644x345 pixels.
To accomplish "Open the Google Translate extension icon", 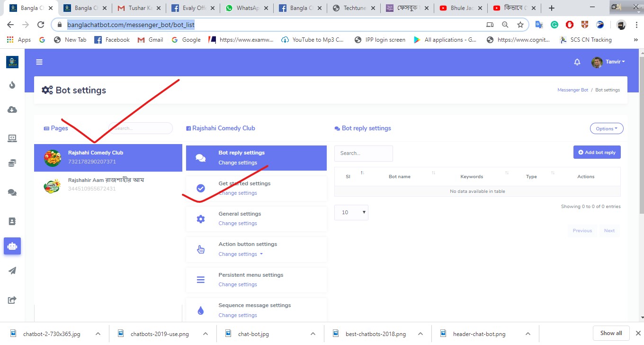I will tap(539, 25).
